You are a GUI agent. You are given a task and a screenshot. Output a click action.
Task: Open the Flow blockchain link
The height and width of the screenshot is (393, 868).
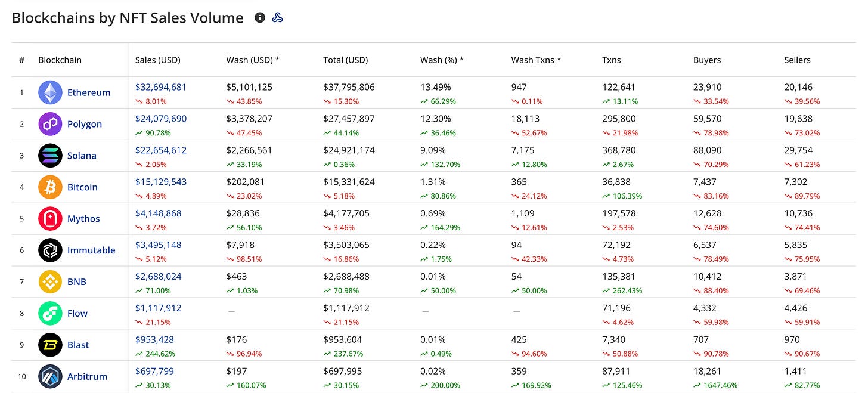(x=77, y=313)
